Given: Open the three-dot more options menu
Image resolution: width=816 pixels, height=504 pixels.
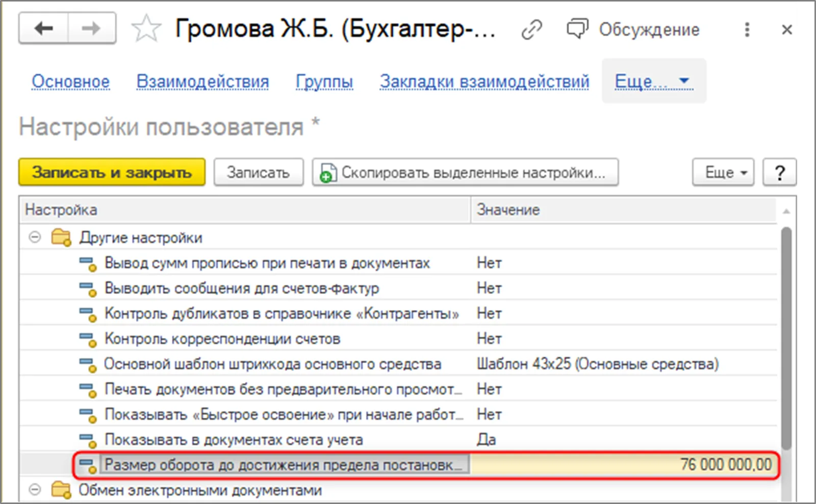Looking at the screenshot, I should click(747, 30).
